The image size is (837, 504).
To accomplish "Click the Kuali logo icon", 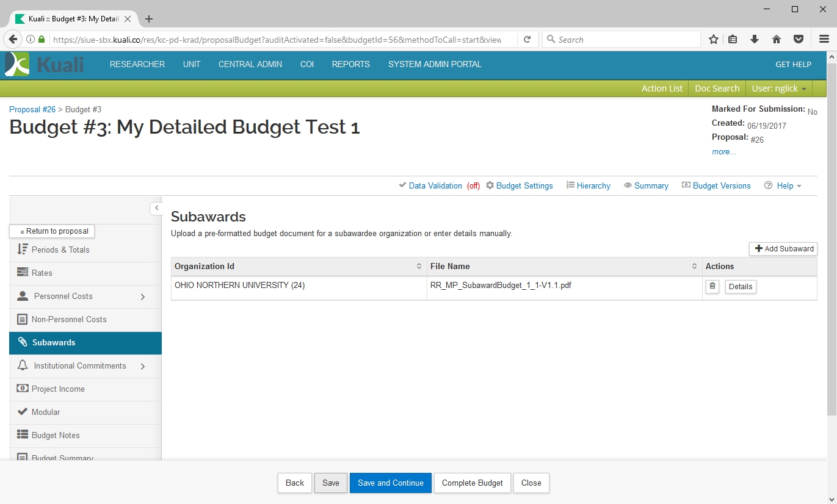I will pyautogui.click(x=17, y=64).
